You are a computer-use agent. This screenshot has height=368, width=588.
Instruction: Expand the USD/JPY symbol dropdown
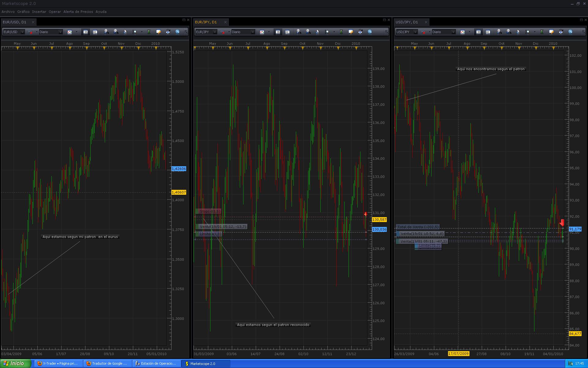[415, 32]
